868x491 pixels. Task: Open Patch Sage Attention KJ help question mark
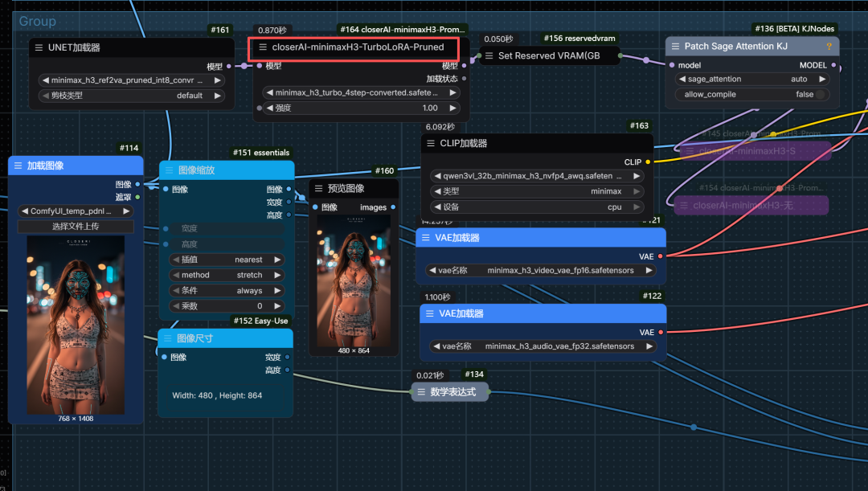click(x=829, y=47)
